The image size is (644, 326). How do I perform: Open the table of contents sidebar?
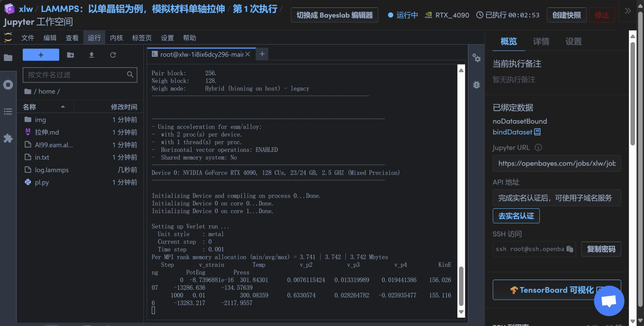(x=8, y=112)
